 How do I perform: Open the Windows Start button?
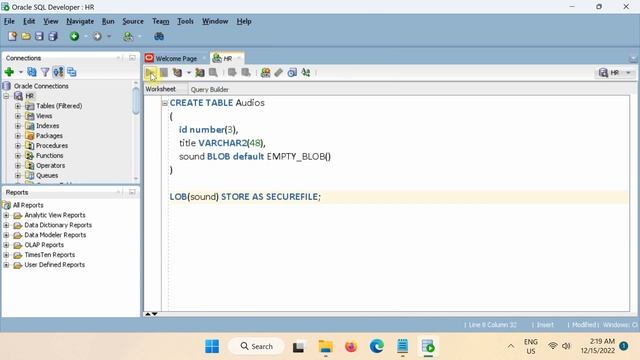pyautogui.click(x=212, y=347)
